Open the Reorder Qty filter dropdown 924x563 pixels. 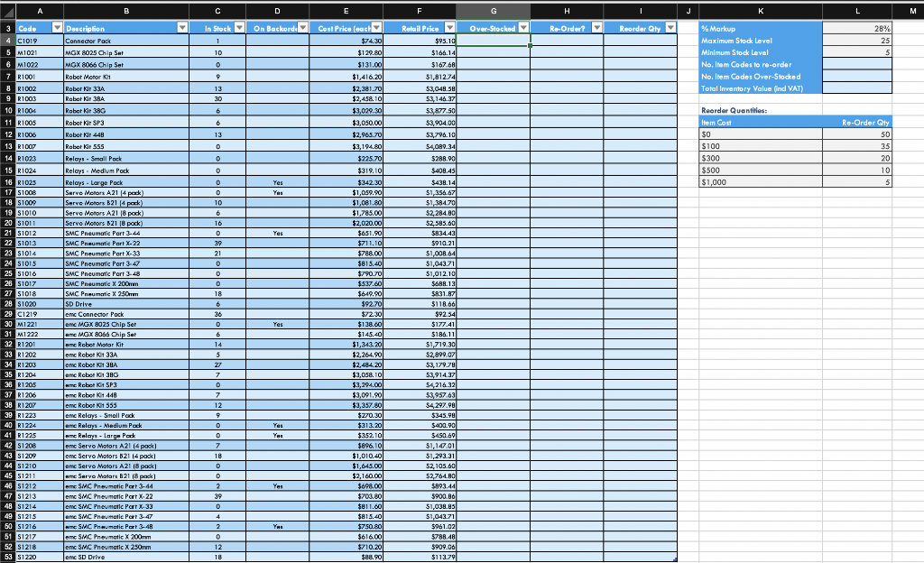[671, 26]
